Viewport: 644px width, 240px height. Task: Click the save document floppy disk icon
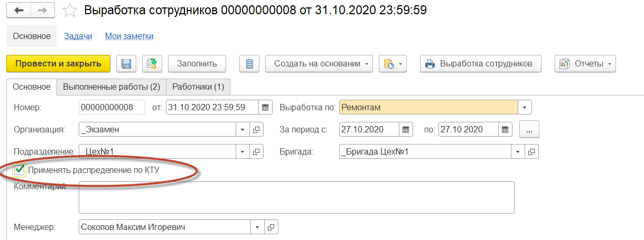(126, 64)
